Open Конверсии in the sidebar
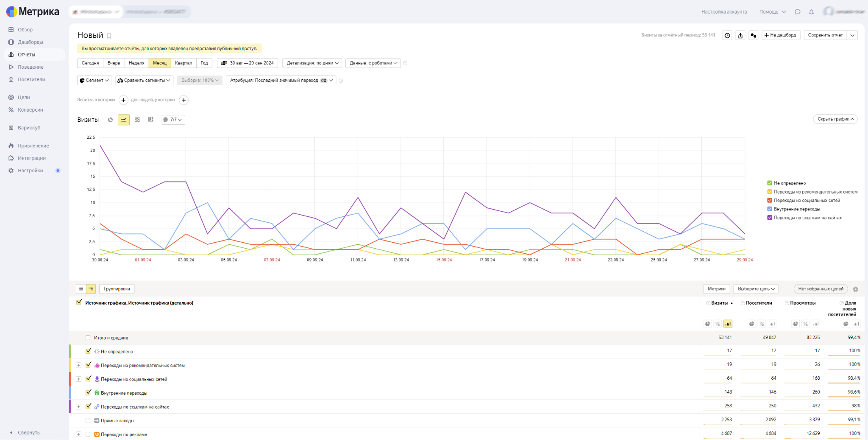Screen dimensions: 868x440 (x=30, y=110)
